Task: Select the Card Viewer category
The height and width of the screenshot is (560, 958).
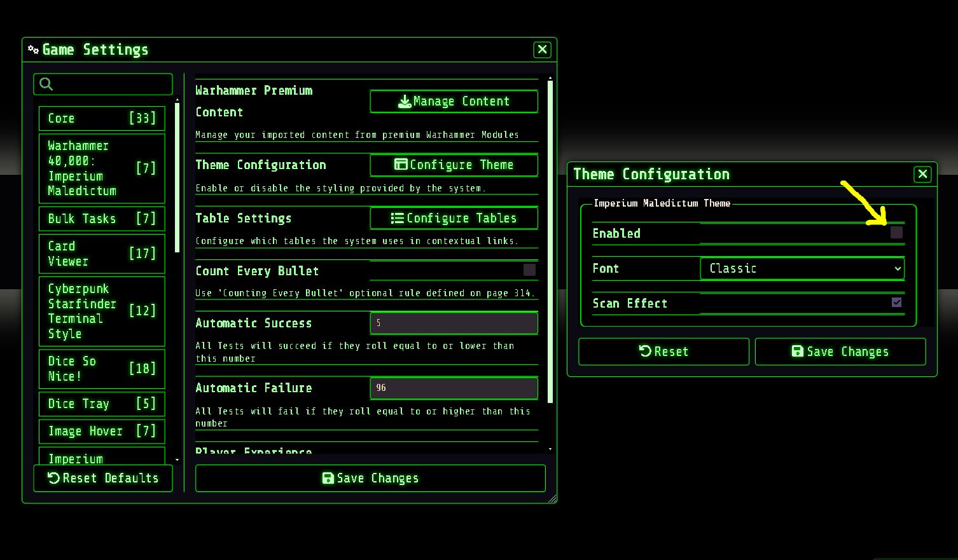Action: (102, 254)
